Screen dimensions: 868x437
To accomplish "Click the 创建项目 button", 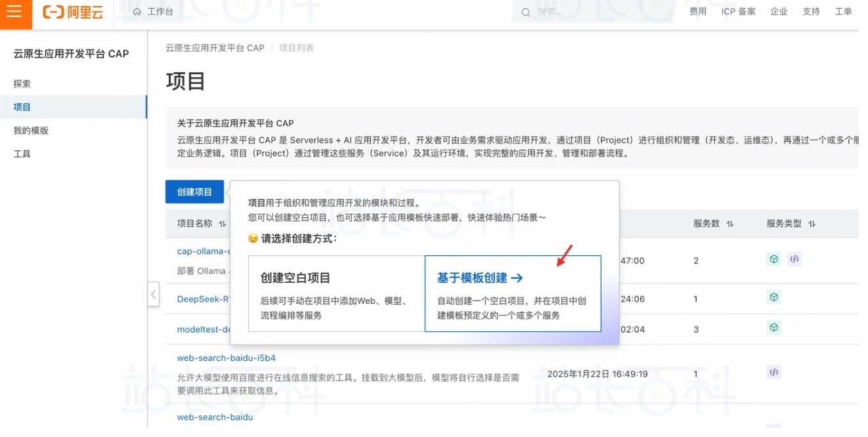I will click(x=194, y=192).
